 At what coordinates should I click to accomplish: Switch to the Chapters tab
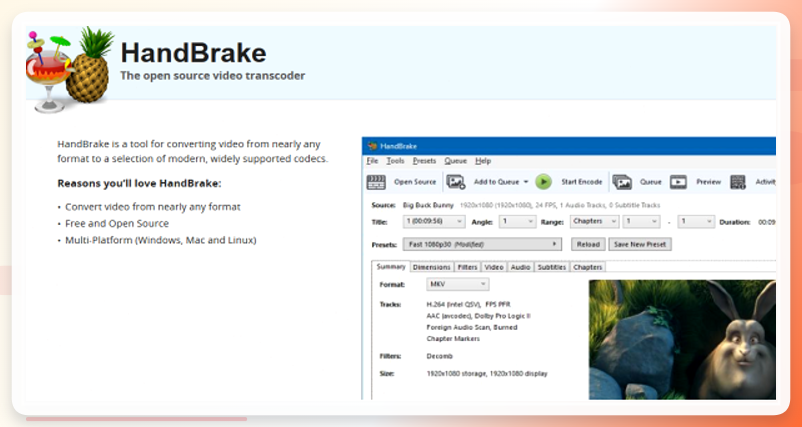coord(587,267)
